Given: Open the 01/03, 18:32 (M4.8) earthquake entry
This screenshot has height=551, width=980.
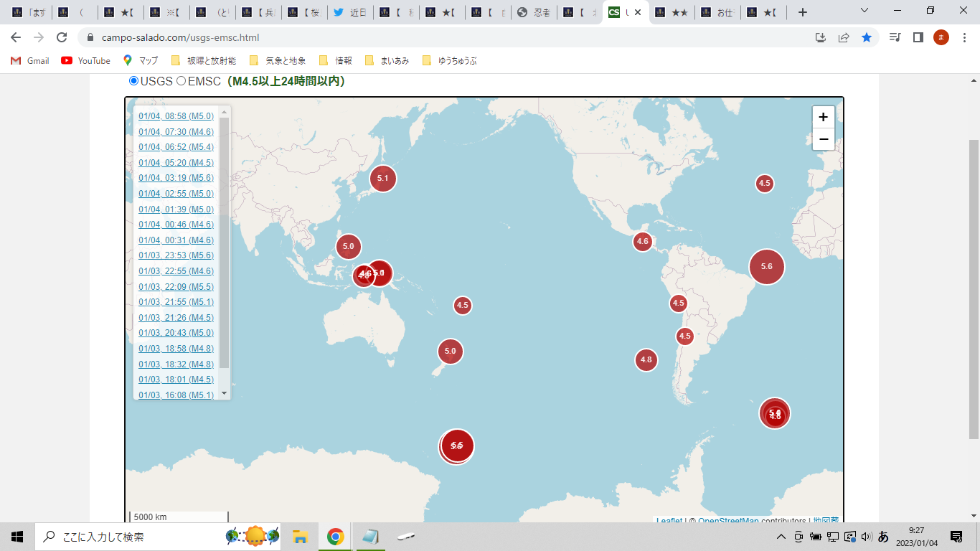Looking at the screenshot, I should [176, 364].
